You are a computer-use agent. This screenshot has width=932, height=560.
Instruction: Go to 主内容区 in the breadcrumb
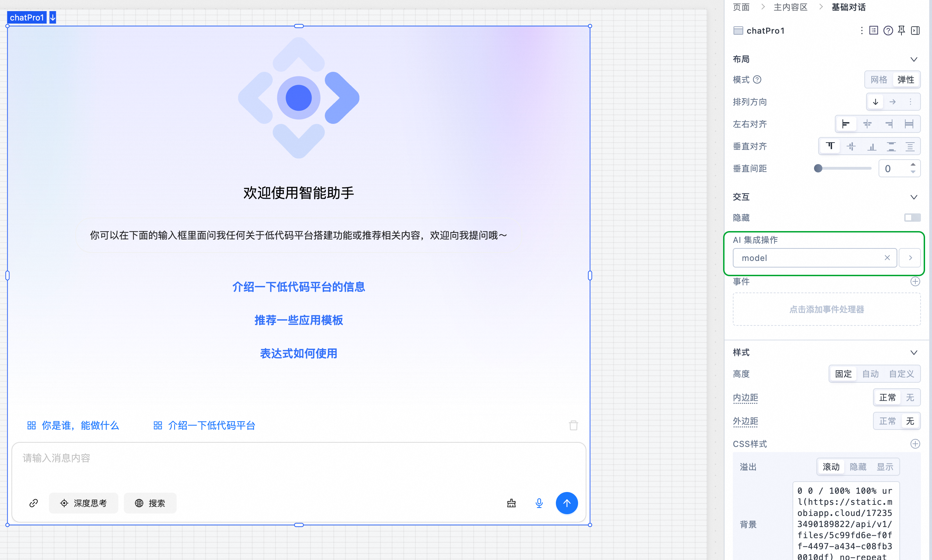coord(790,7)
